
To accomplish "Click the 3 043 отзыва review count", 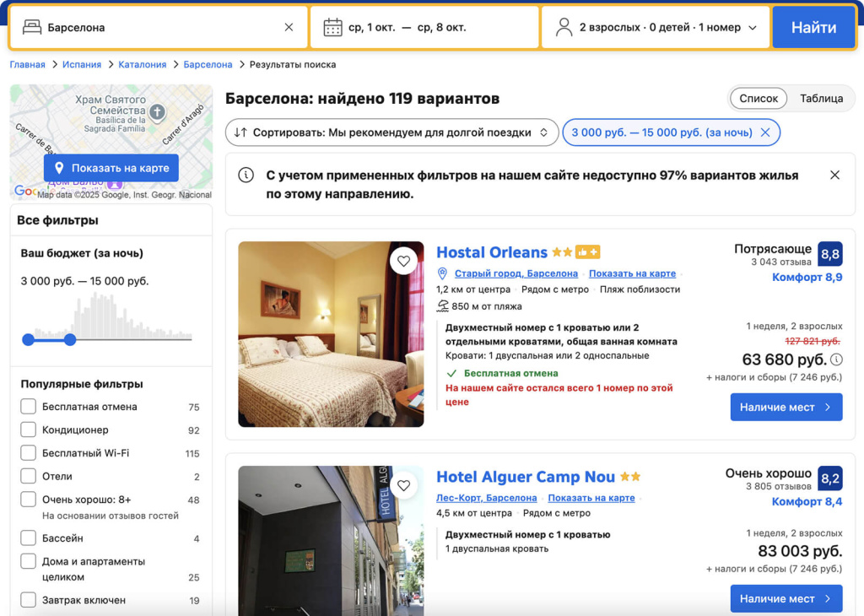I will 780,262.
